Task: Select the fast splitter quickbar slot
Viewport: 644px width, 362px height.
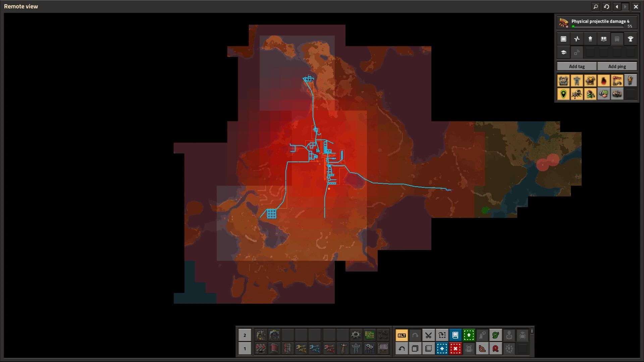Action: [287, 349]
